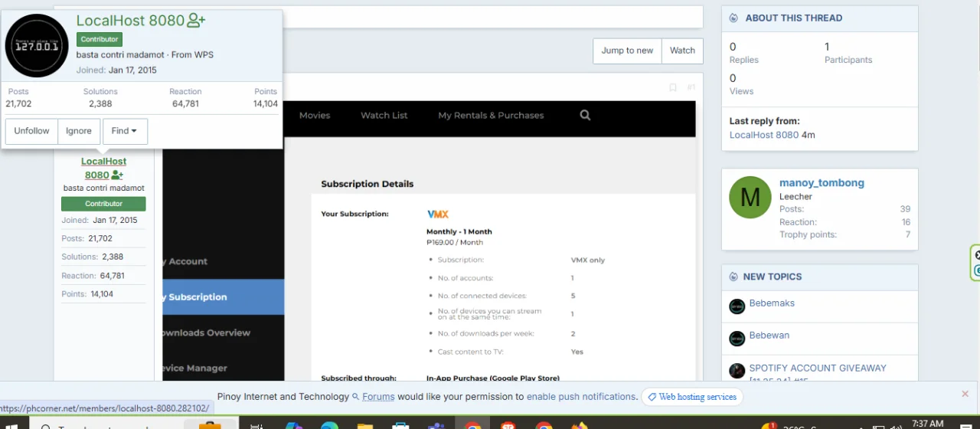Open manoy_tombong profile link
980x429 pixels.
click(822, 182)
